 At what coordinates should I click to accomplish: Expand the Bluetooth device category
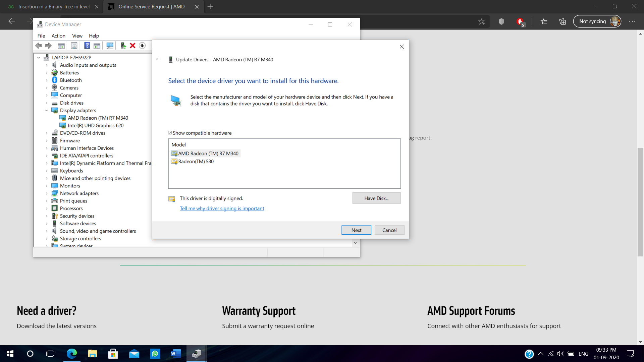click(47, 80)
